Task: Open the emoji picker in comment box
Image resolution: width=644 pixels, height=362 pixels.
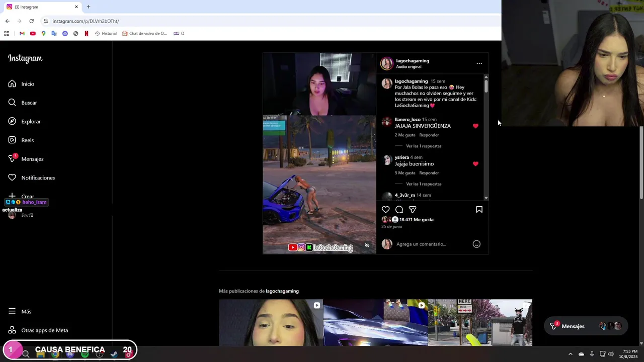Action: [476, 244]
